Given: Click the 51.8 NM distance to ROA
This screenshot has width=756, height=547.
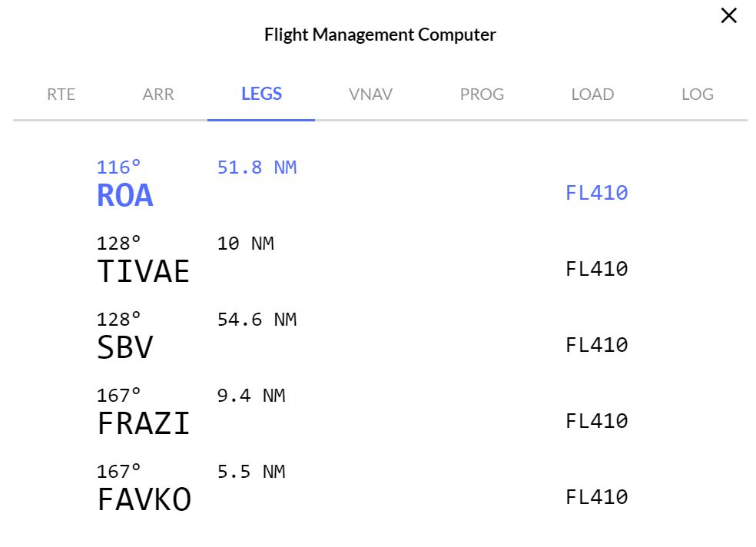Looking at the screenshot, I should tap(257, 167).
